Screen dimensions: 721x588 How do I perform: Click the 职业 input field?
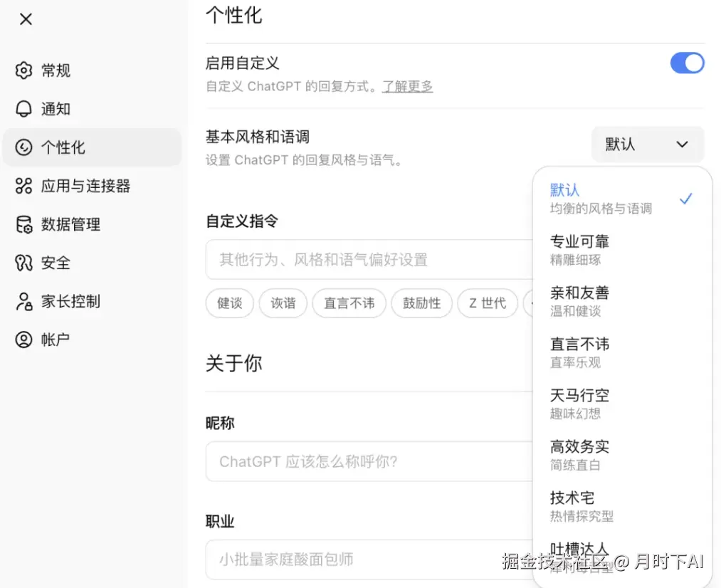(369, 560)
